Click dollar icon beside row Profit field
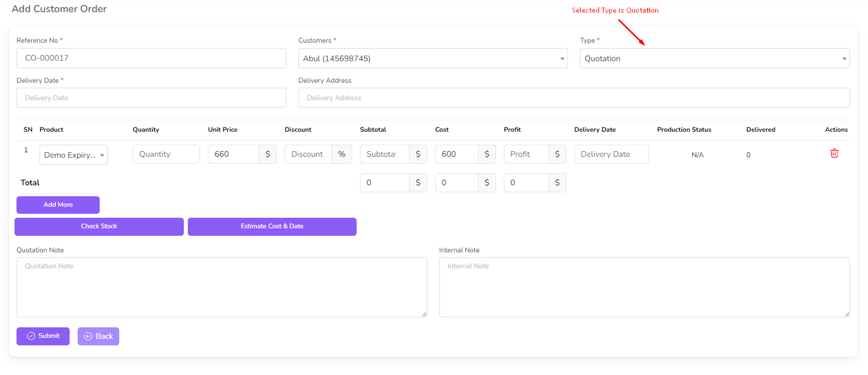This screenshot has height=375, width=868. click(557, 154)
